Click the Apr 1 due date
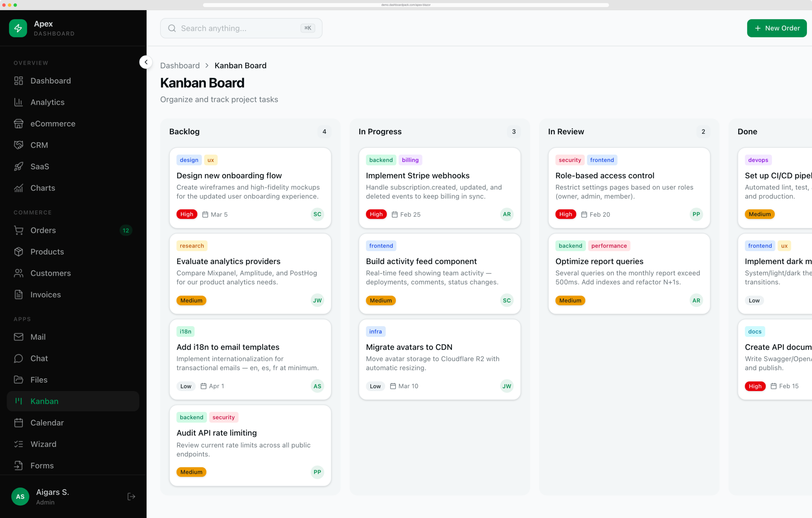The image size is (812, 518). point(212,386)
